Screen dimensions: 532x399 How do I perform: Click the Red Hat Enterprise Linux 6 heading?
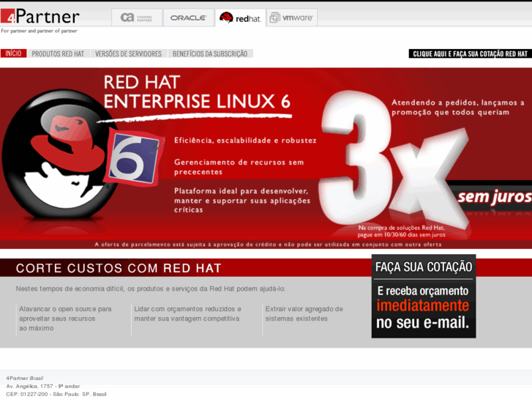click(197, 92)
